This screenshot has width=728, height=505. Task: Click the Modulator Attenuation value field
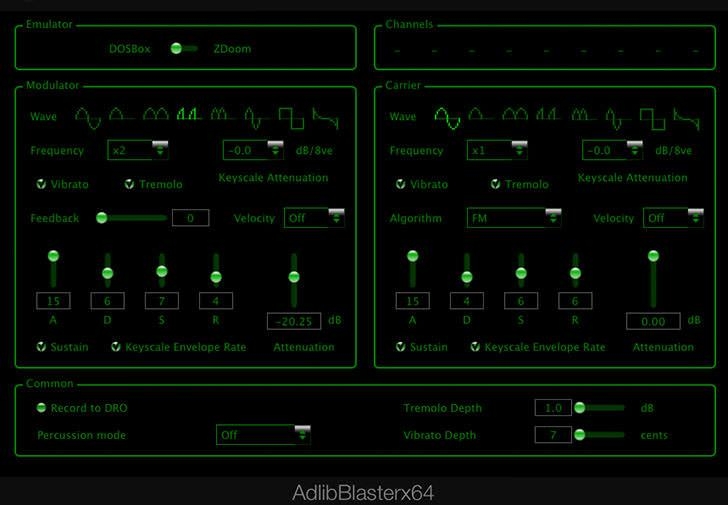coord(294,321)
